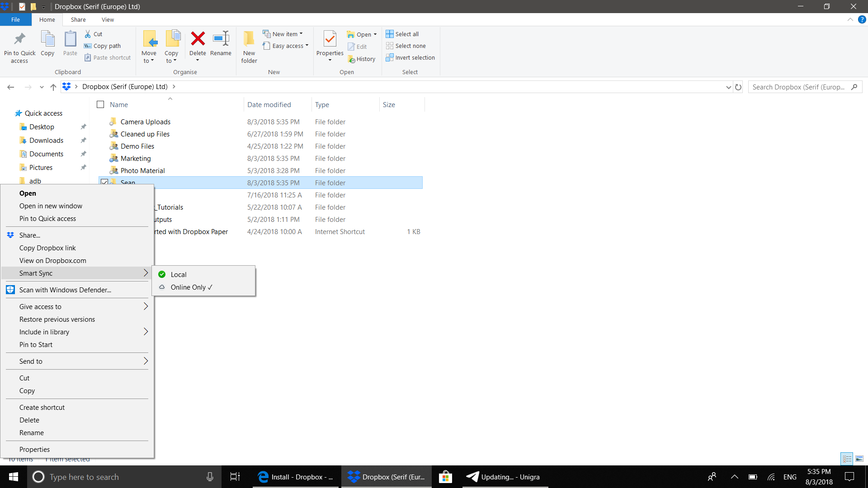Select Local in the Smart Sync submenu
This screenshot has height=488, width=868.
click(179, 274)
